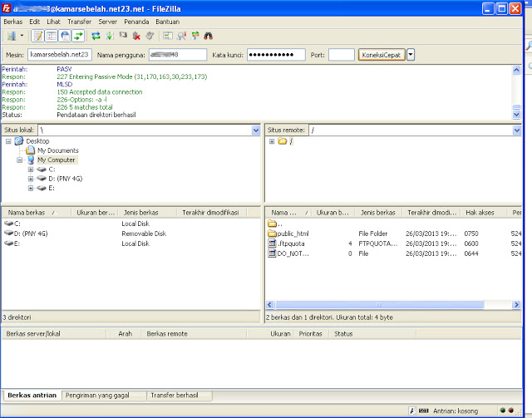Viewport: 532px width, 418px height.
Task: Click the KoneksiCepat button
Action: (382, 55)
